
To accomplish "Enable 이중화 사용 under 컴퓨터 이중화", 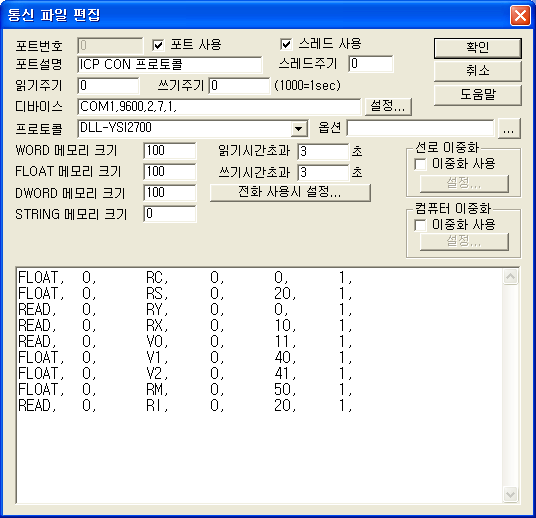I will (420, 225).
